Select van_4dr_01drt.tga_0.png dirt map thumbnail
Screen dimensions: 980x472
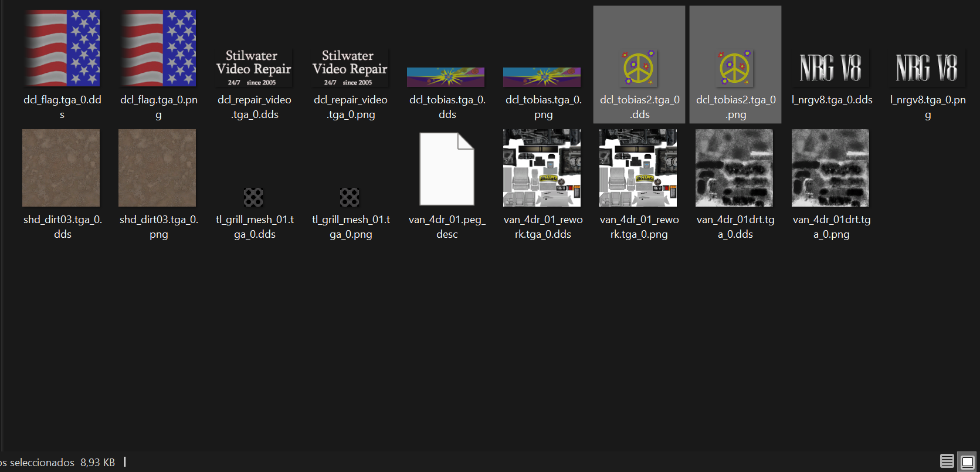[x=830, y=168]
